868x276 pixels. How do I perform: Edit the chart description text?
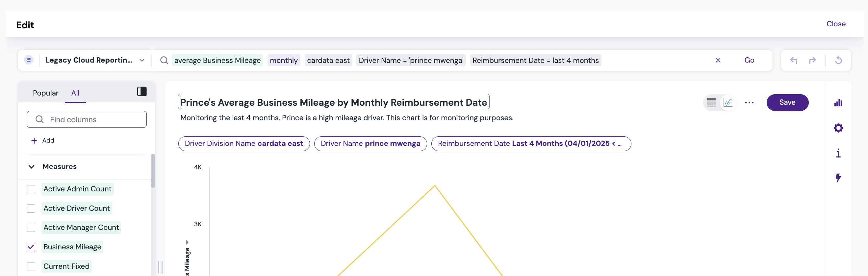tap(347, 118)
